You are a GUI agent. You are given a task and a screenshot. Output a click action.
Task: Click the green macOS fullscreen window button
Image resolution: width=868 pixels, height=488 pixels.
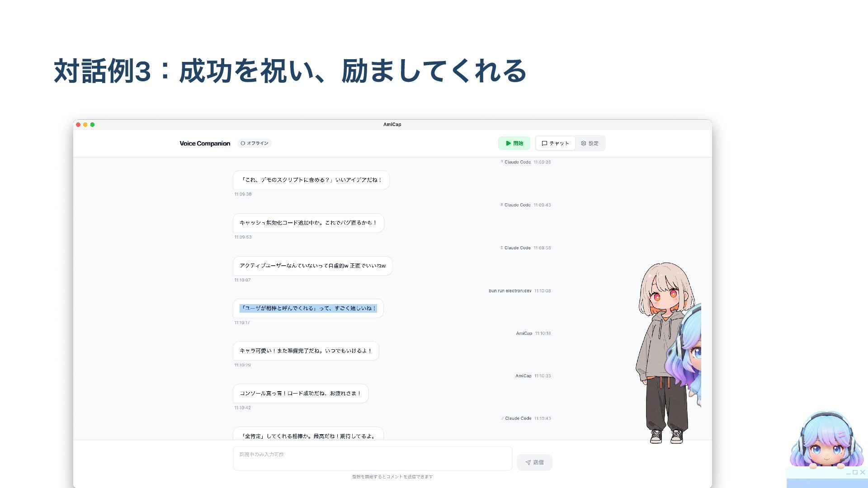click(92, 125)
